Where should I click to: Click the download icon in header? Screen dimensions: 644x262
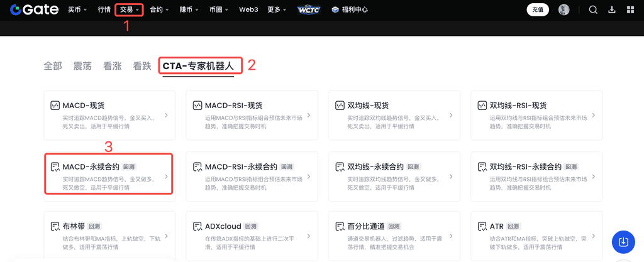(x=612, y=9)
